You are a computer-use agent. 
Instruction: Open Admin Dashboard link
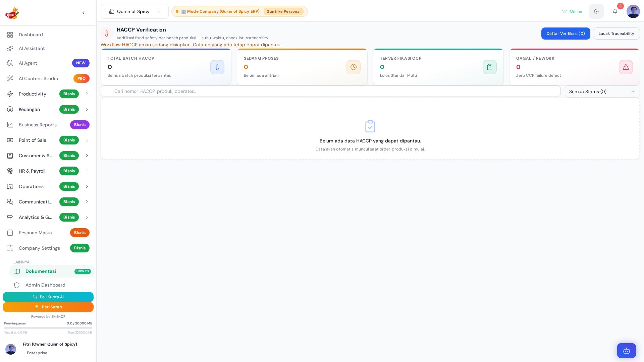(52, 285)
